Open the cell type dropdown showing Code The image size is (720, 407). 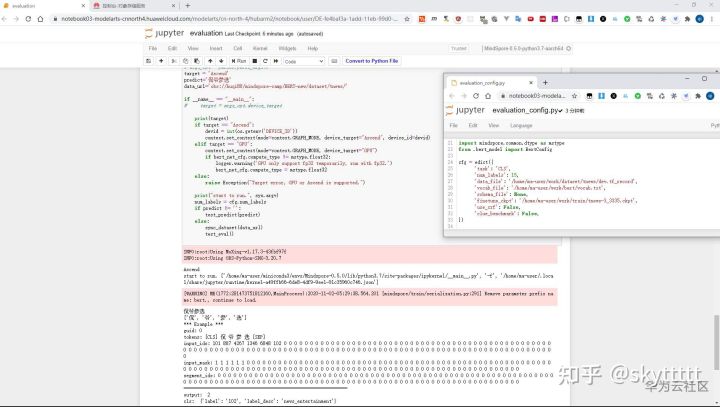click(x=304, y=61)
